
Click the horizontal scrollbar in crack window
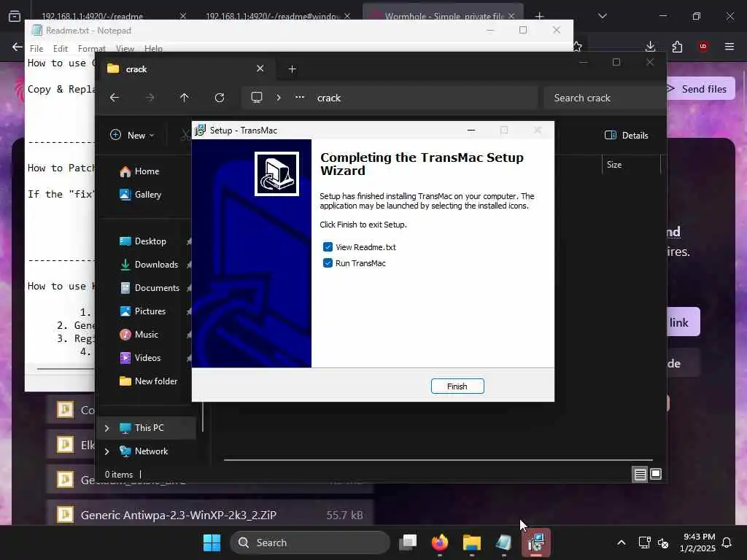click(x=438, y=460)
